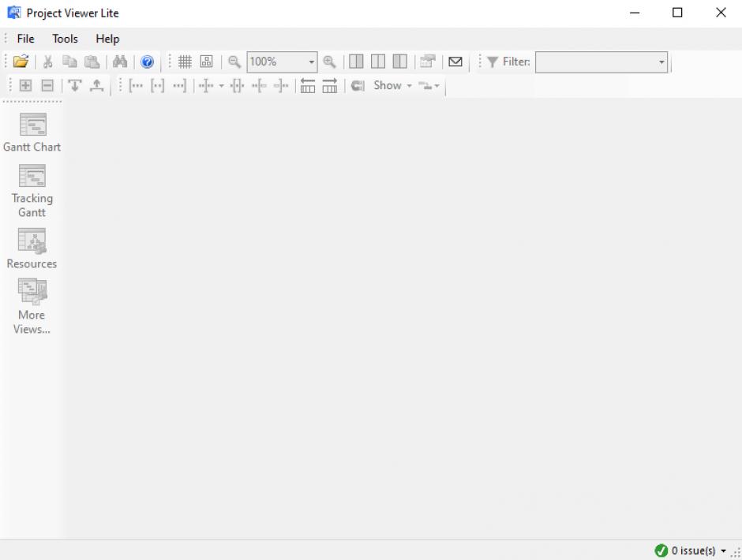
Task: Open the Show outline level dropdown
Action: click(392, 86)
